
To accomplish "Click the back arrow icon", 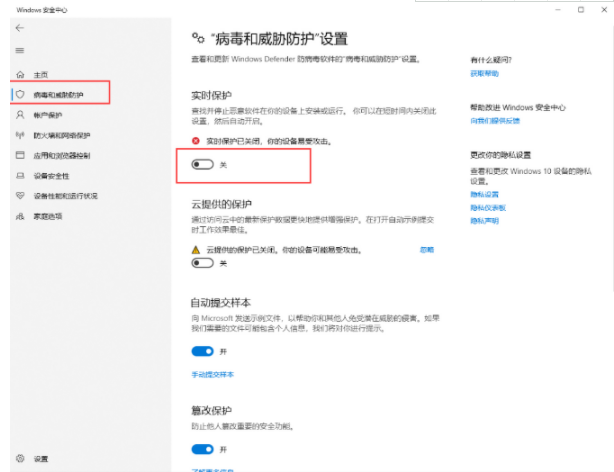I will 19,28.
